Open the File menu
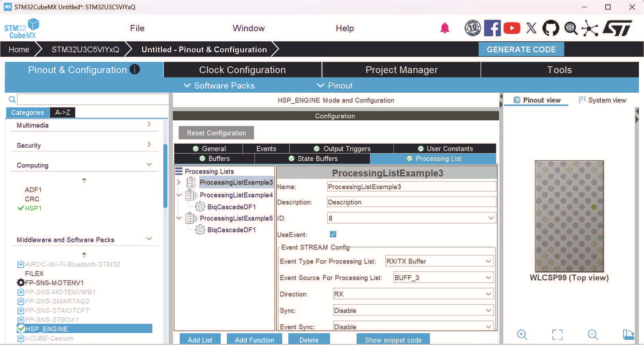Screen dimensions: 644x345 (137, 28)
